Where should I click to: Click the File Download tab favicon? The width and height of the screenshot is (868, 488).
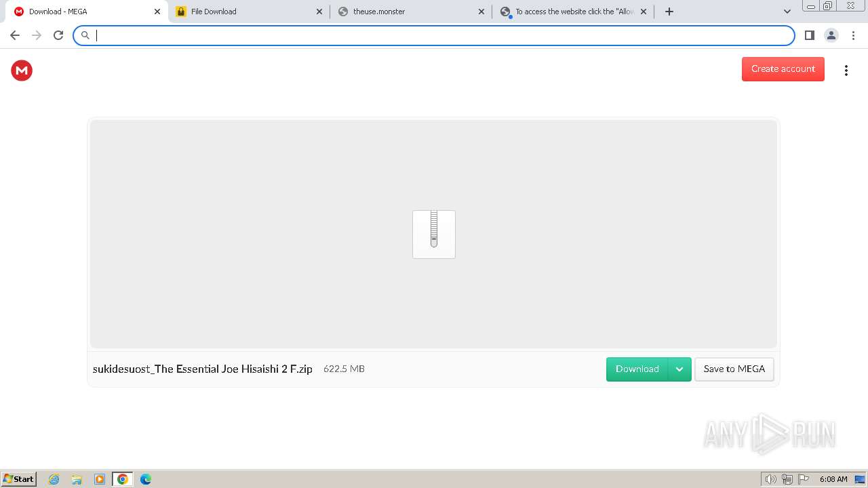(181, 12)
